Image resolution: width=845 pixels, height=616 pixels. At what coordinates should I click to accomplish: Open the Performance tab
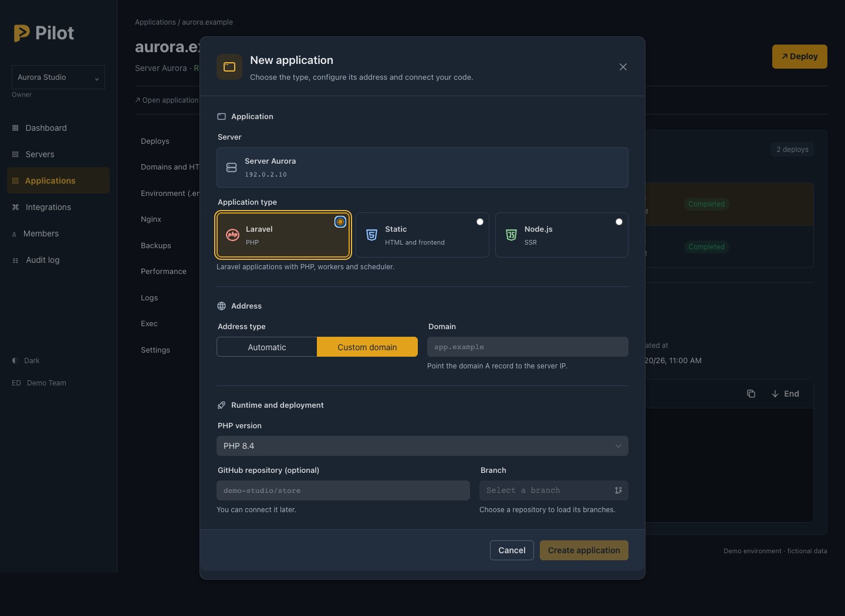point(164,272)
